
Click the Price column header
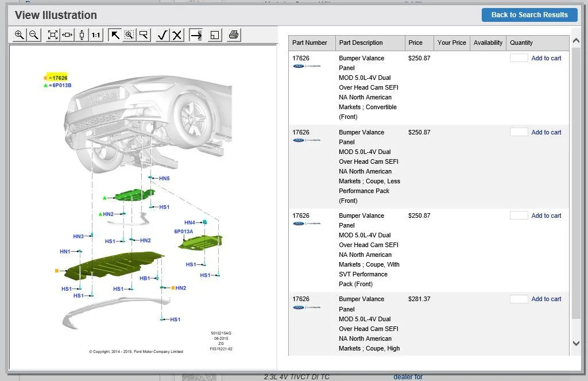419,43
